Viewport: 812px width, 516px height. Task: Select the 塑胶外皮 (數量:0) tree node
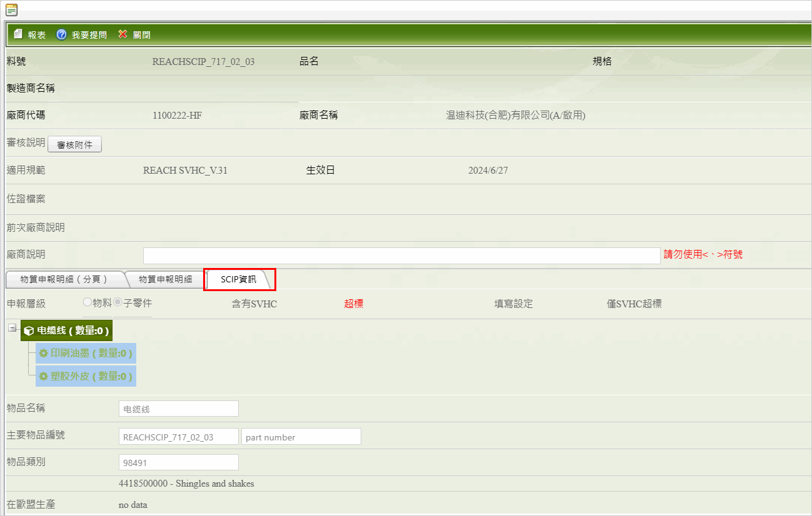[x=86, y=376]
